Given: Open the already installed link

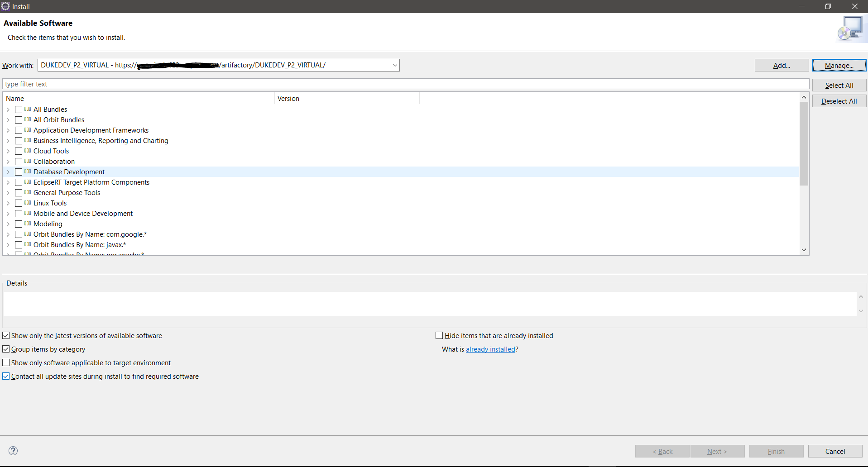Looking at the screenshot, I should (x=490, y=349).
